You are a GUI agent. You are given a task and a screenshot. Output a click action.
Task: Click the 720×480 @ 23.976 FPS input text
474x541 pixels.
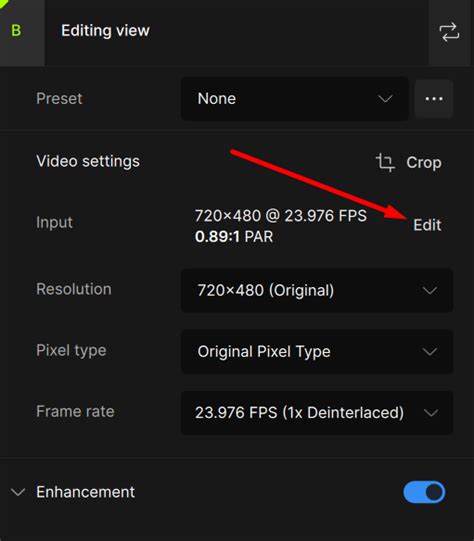tap(281, 216)
